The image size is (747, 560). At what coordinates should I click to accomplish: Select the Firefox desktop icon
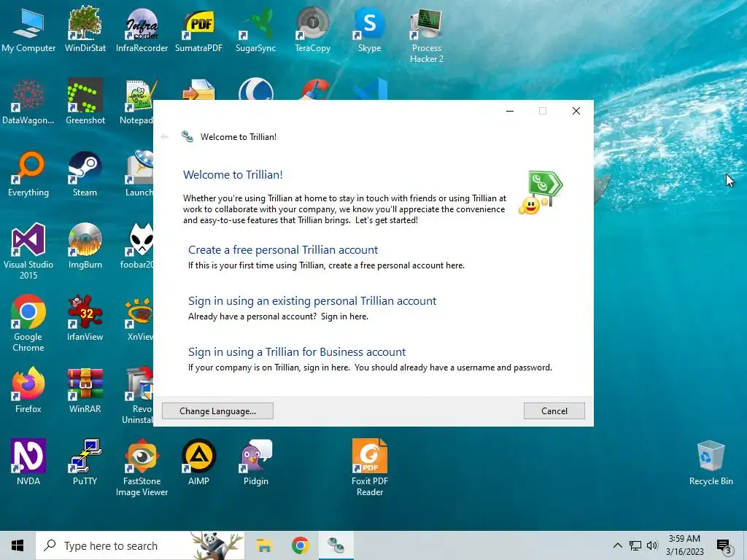coord(28,391)
